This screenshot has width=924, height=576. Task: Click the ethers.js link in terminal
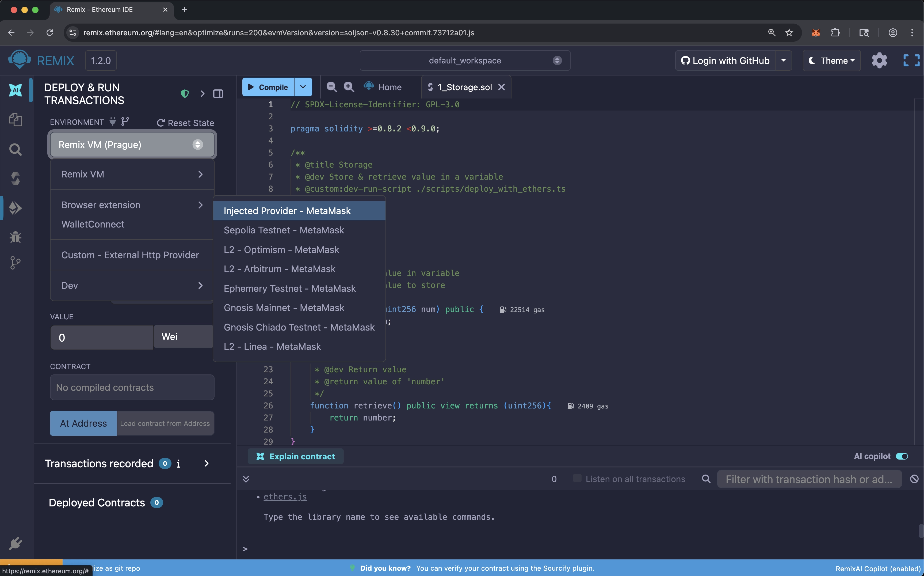click(285, 497)
